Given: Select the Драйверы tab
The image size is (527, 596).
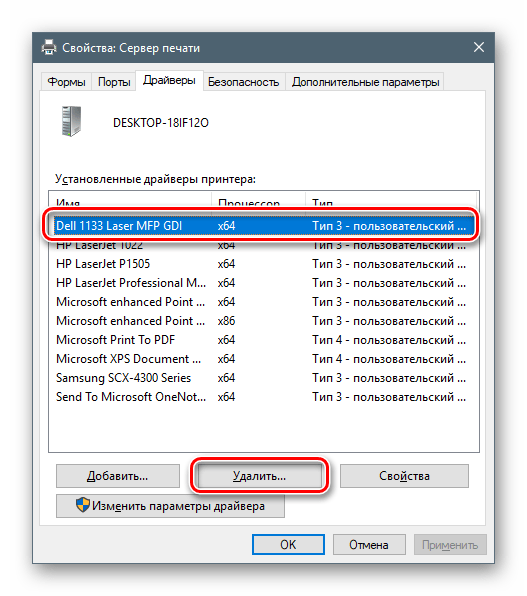Looking at the screenshot, I should pos(169,80).
